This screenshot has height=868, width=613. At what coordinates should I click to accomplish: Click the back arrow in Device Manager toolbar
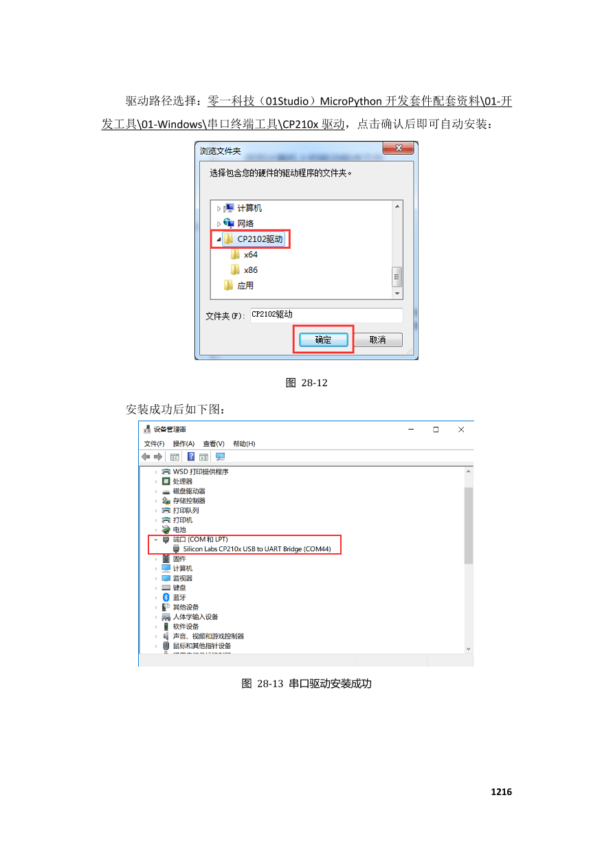click(x=146, y=457)
